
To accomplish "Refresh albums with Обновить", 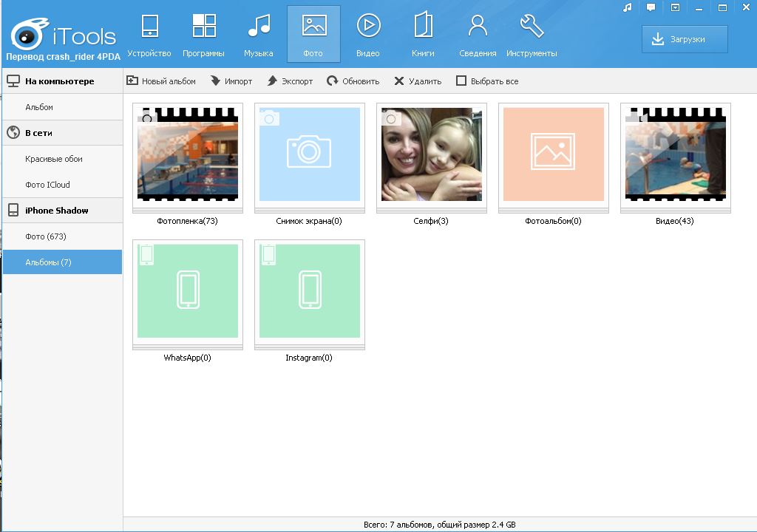I will pyautogui.click(x=353, y=81).
